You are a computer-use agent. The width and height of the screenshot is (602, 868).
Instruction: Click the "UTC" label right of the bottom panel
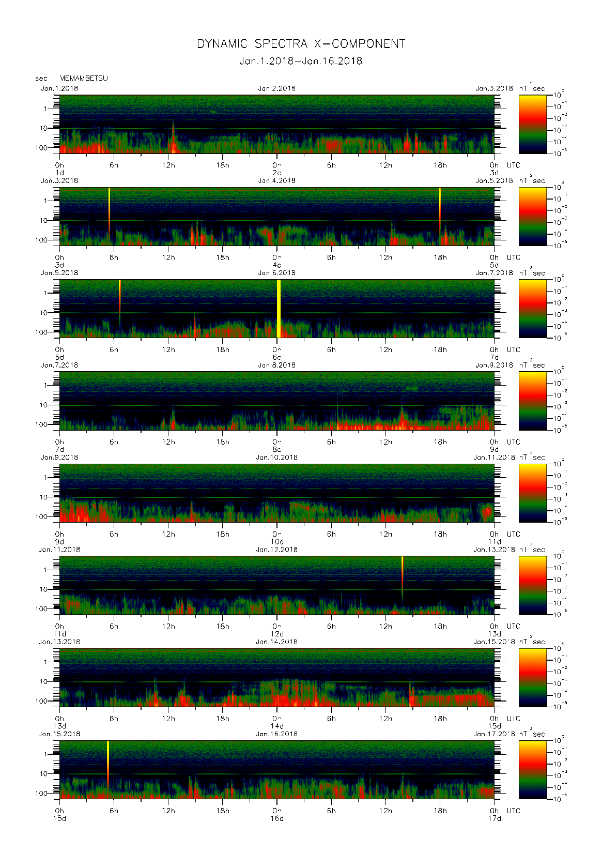pyautogui.click(x=513, y=811)
